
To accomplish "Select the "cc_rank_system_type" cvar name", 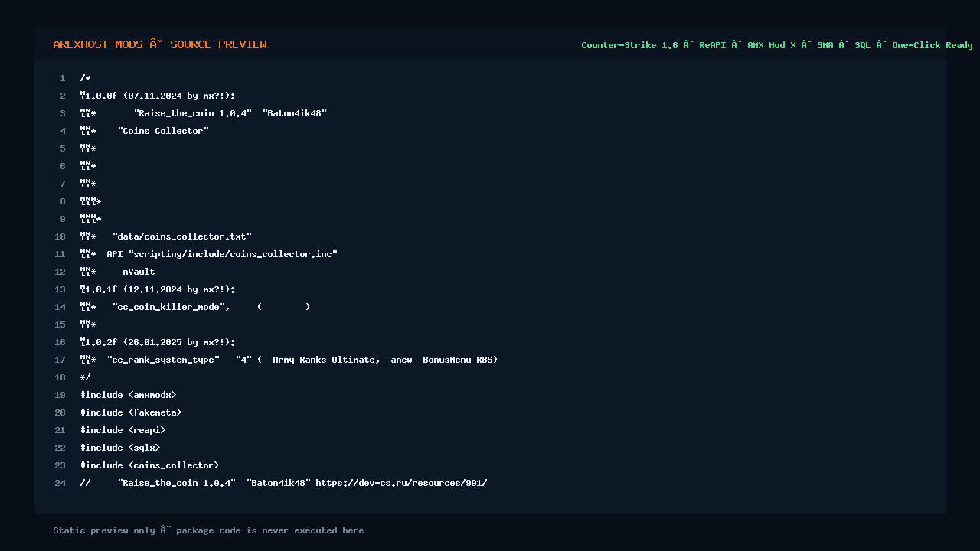I will pyautogui.click(x=163, y=360).
